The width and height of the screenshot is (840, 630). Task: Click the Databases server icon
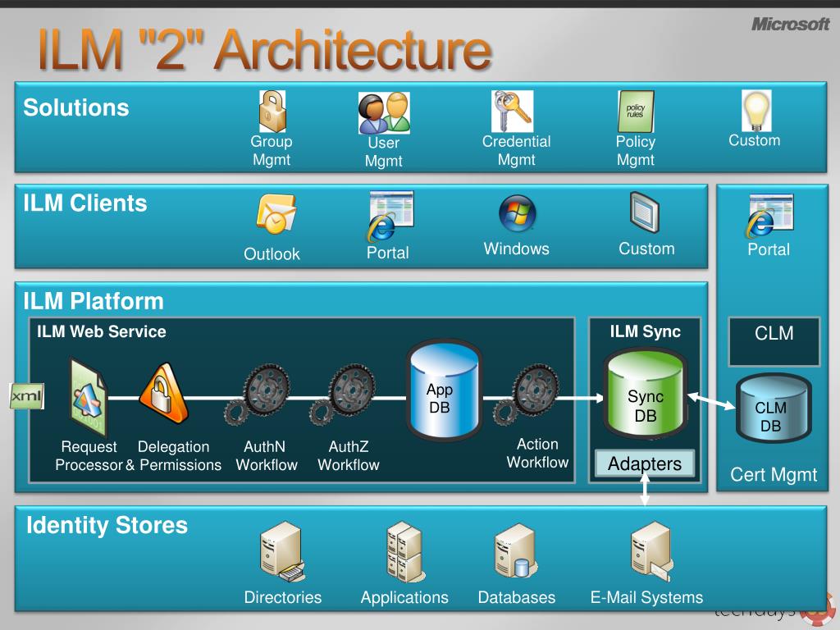(x=516, y=551)
